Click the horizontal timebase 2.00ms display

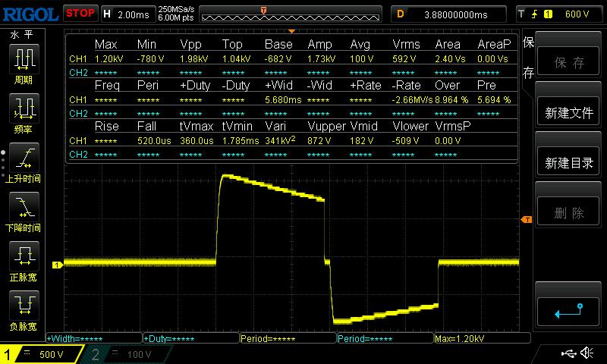(127, 14)
